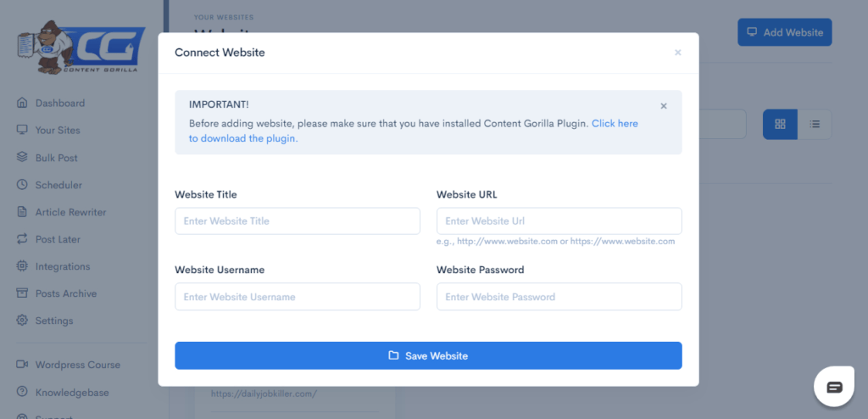The width and height of the screenshot is (868, 419).
Task: Dismiss the IMPORTANT notice banner
Action: pyautogui.click(x=664, y=106)
